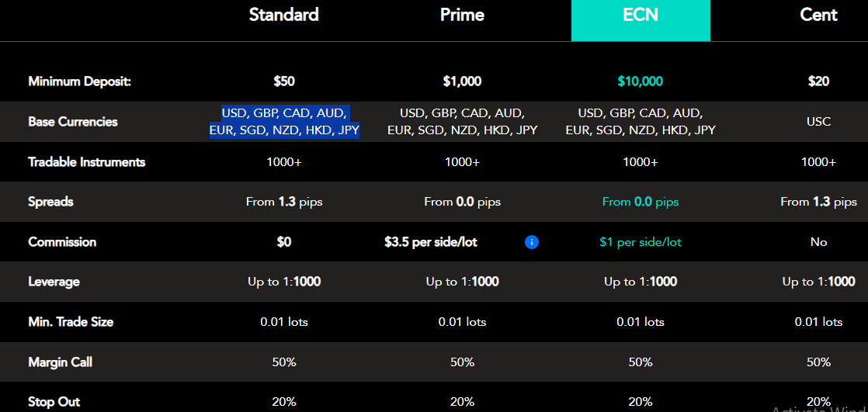This screenshot has width=868, height=412.
Task: Click the highlighted Standard base currencies text
Action: pyautogui.click(x=284, y=122)
